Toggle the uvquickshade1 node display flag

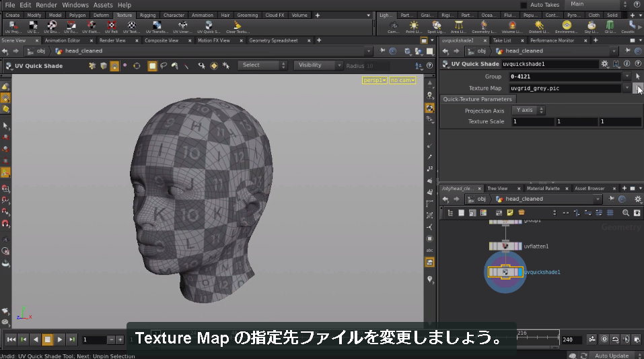[520, 272]
